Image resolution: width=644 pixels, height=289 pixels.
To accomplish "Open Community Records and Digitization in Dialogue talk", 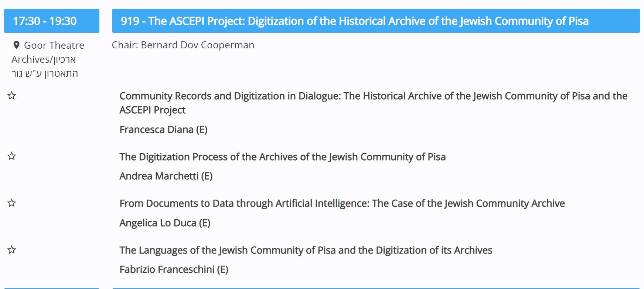I will (373, 103).
